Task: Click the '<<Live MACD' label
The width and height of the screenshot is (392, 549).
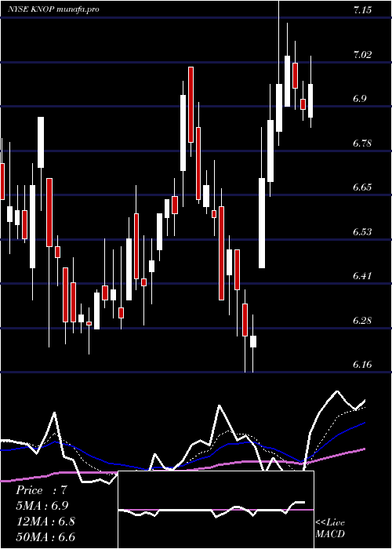Action: pyautogui.click(x=330, y=529)
